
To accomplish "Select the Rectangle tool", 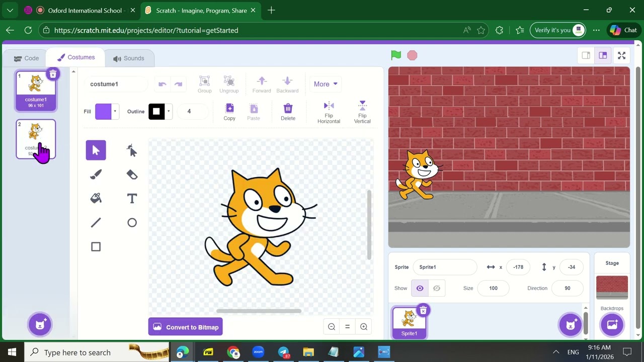I will pos(96,247).
